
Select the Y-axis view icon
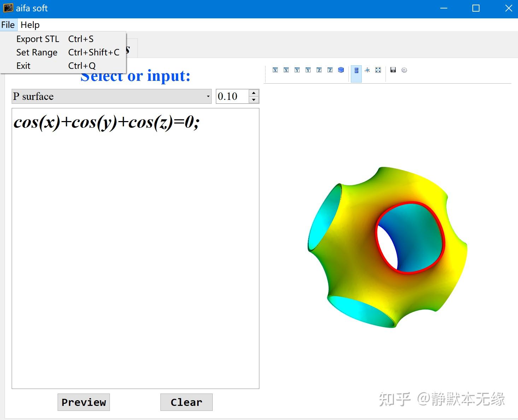point(297,70)
